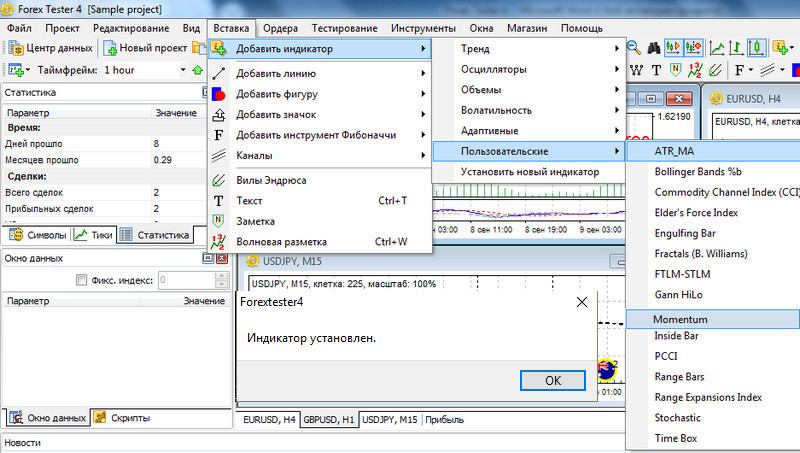Open the Помощь menu
Screen dimensions: 800x453
click(582, 28)
